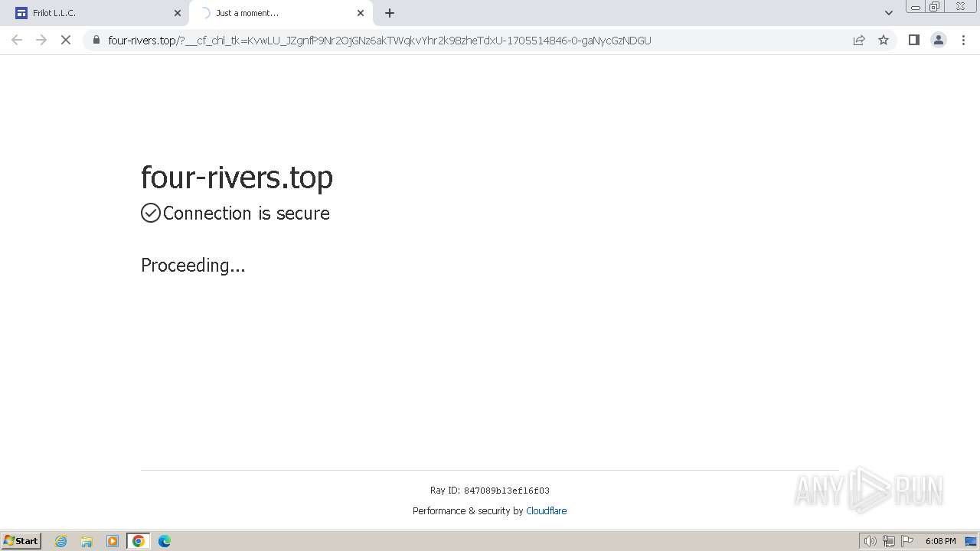Viewport: 980px width, 551px height.
Task: Minimize the Chrome window
Action: [x=915, y=7]
